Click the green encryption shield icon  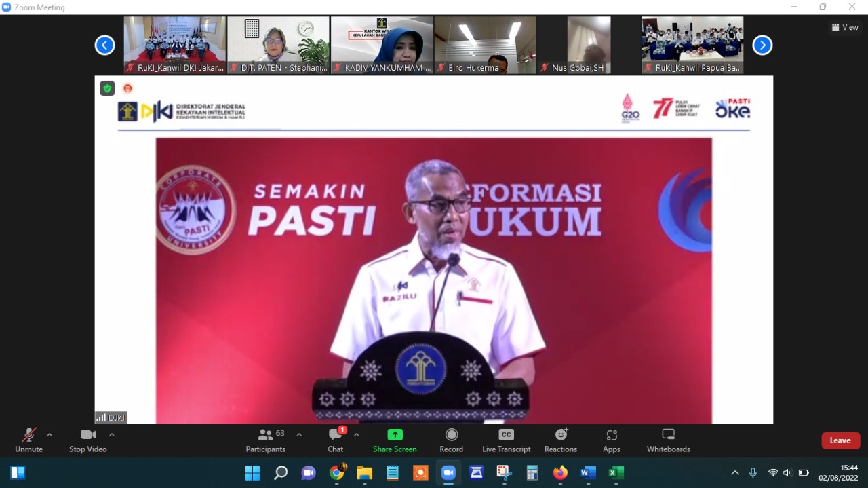tap(107, 88)
